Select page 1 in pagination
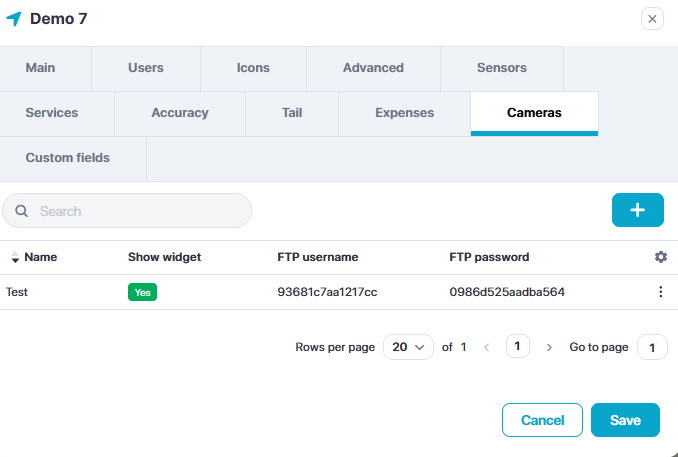This screenshot has height=457, width=678. click(517, 347)
